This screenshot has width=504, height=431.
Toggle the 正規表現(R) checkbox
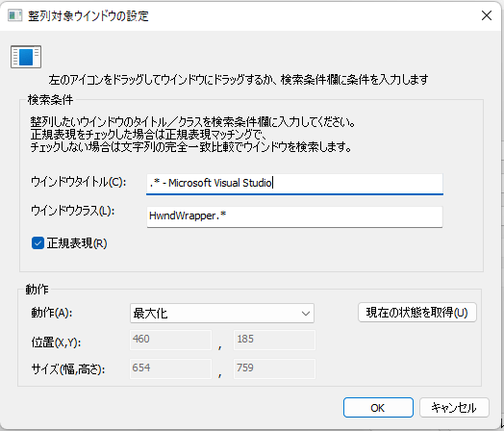[38, 243]
